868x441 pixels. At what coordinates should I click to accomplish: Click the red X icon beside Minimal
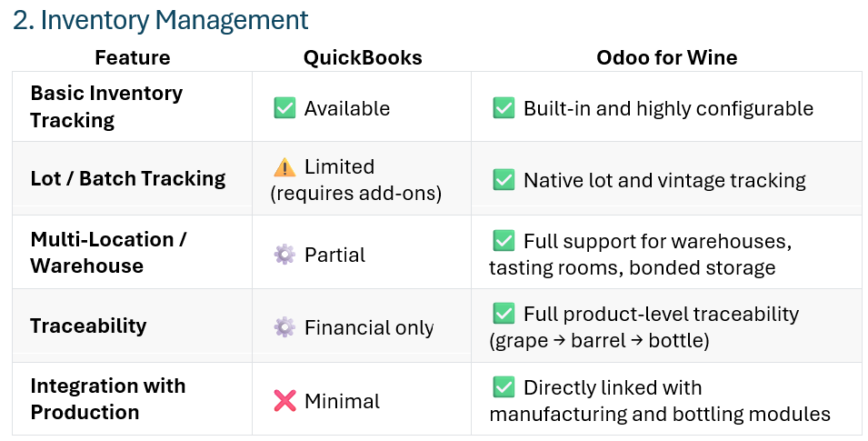[x=284, y=401]
